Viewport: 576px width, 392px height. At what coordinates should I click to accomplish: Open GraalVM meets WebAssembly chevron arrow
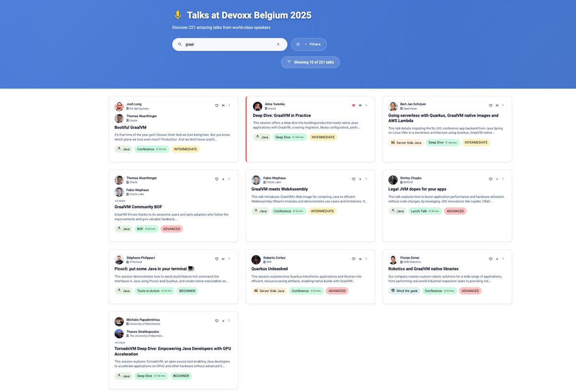366,179
